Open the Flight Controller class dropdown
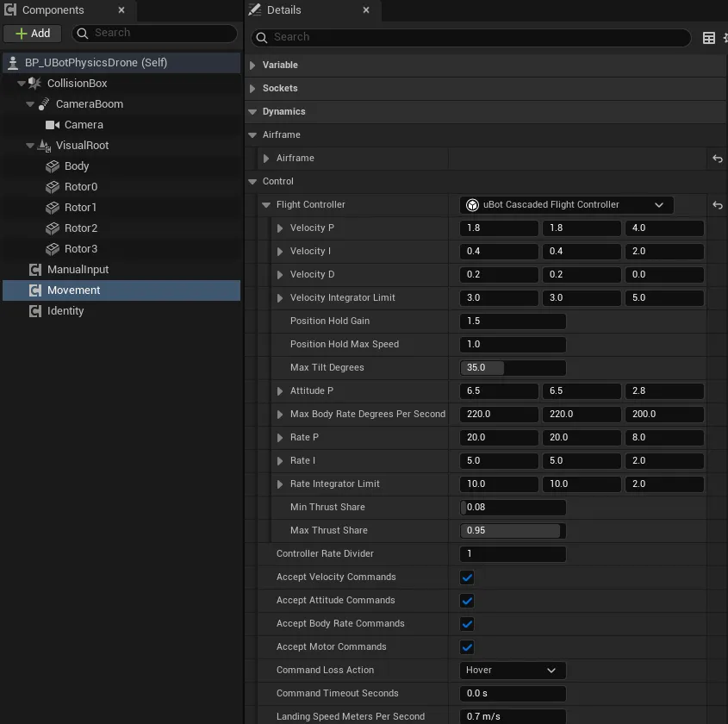Screen dimensions: 728x724 tap(566, 205)
